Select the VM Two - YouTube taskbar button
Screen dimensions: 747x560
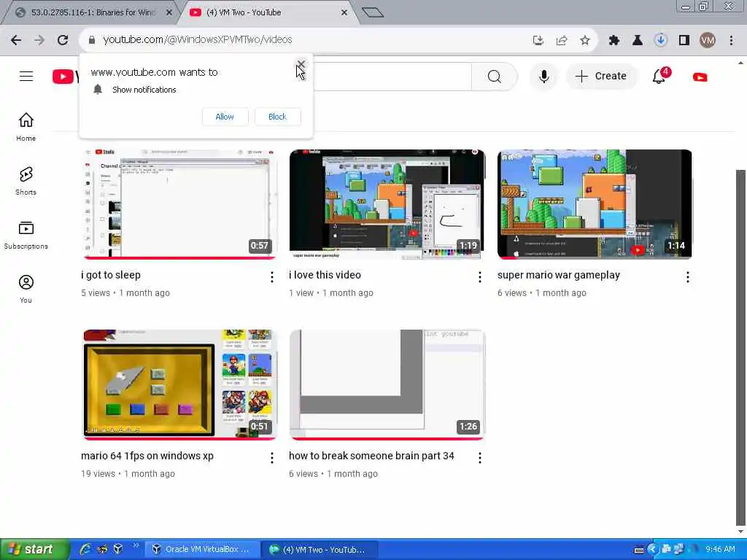(320, 550)
